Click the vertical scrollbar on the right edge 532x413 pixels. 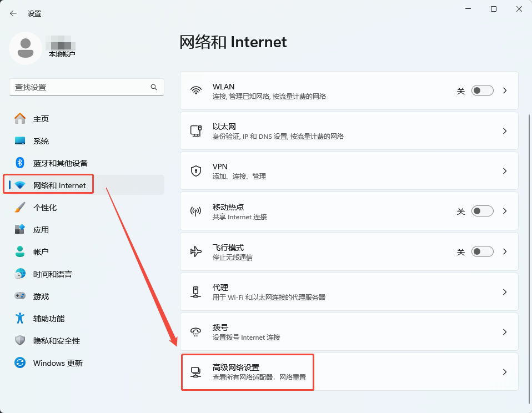(529, 259)
